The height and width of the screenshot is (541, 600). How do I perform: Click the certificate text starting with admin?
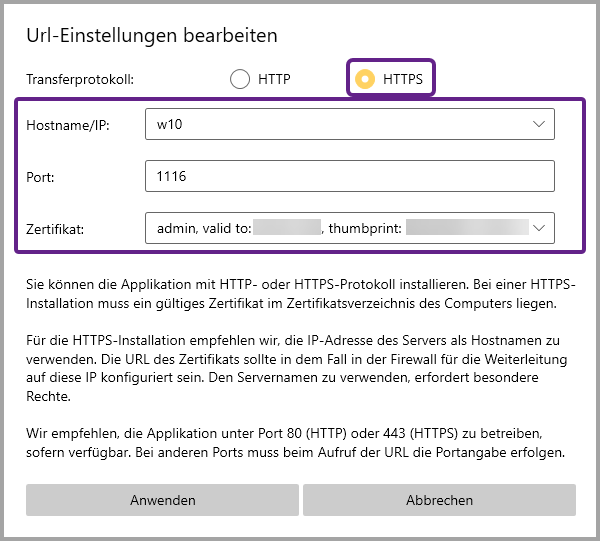pos(204,228)
